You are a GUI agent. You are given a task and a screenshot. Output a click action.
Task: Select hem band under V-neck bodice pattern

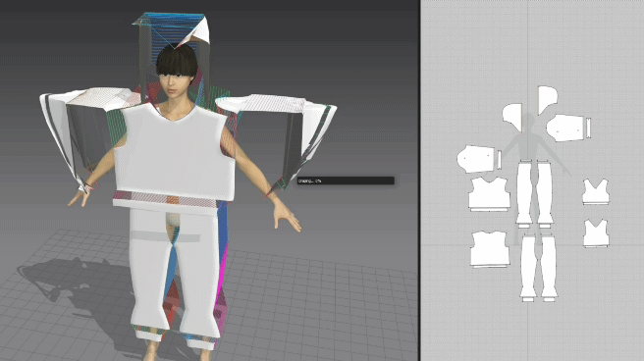[x=489, y=210]
